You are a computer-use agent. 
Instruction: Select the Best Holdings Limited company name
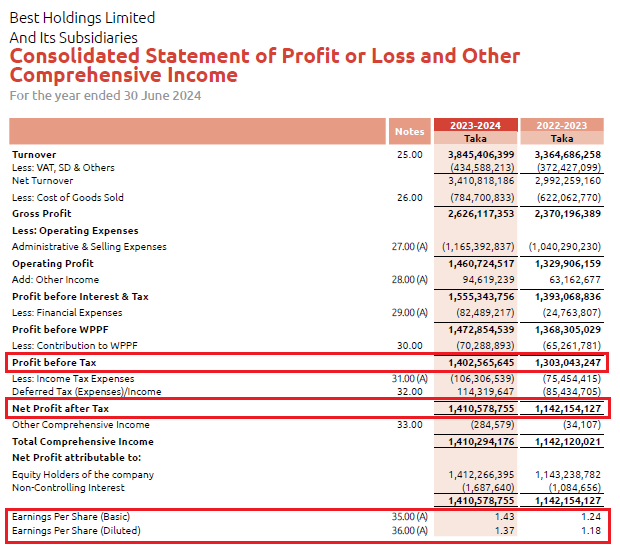[82, 18]
